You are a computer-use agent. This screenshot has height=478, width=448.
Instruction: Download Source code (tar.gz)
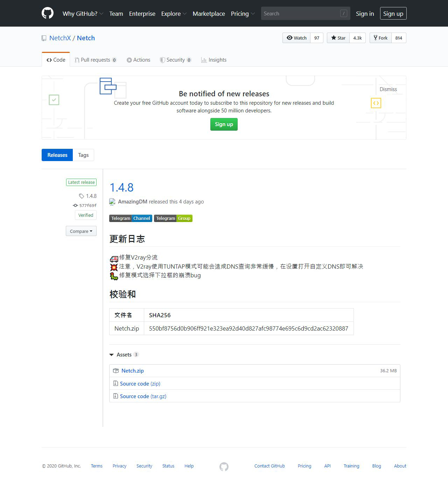[x=143, y=396]
